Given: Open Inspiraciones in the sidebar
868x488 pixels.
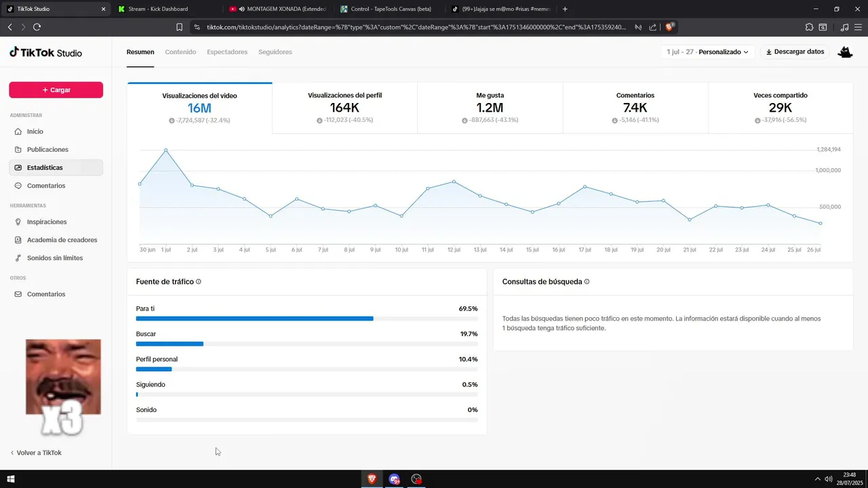Looking at the screenshot, I should tap(56, 222).
